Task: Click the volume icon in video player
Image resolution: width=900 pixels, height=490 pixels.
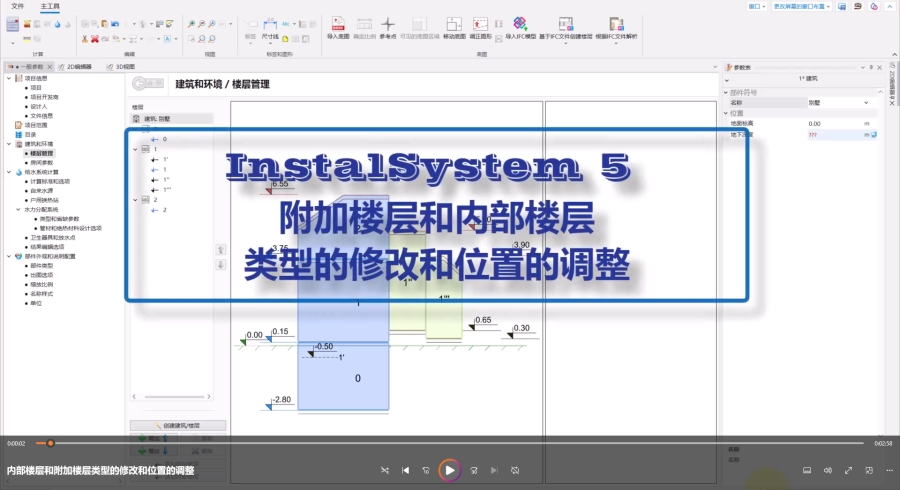Action: (828, 470)
